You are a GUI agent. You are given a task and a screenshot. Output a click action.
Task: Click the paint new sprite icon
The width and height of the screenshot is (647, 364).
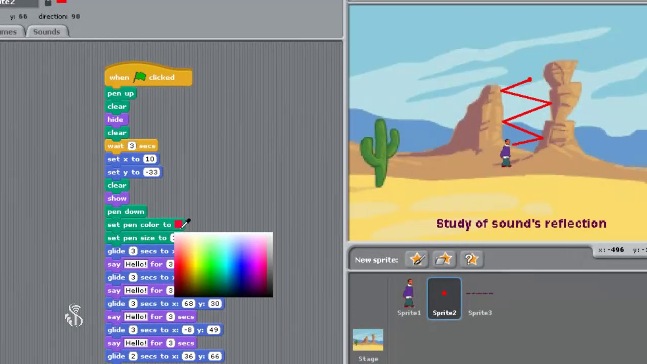coord(416,259)
